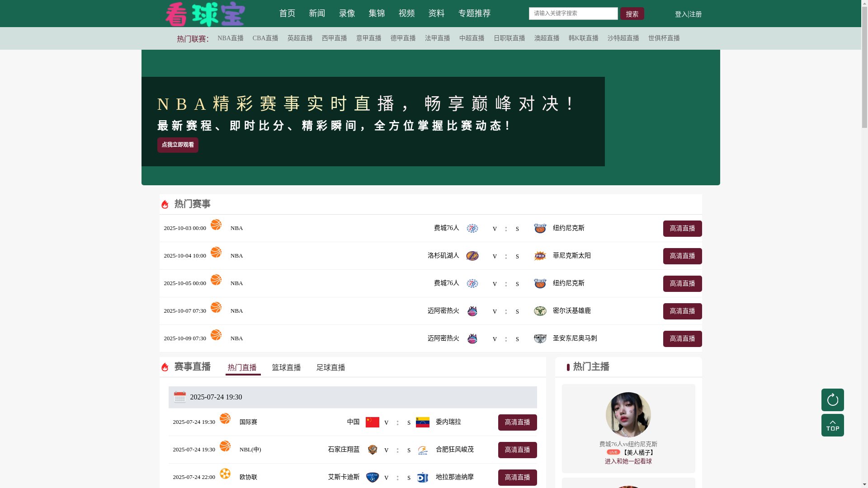
Task: Open the CBA直播 league link
Action: 265,38
